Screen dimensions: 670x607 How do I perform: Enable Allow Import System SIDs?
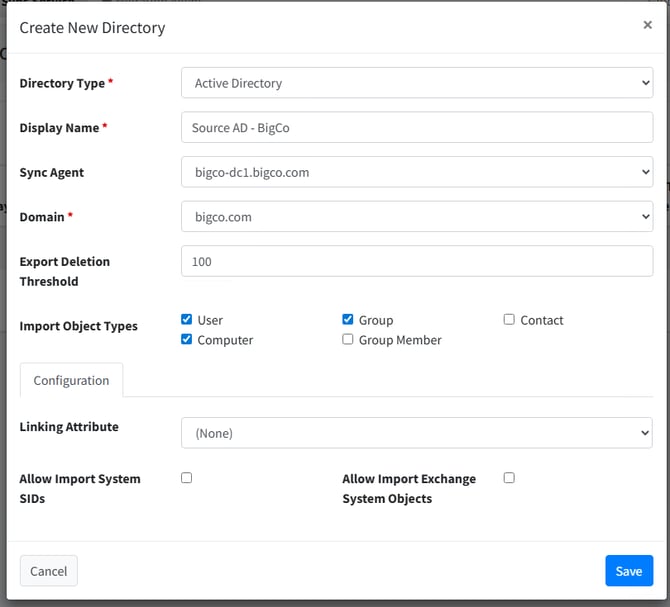click(186, 478)
